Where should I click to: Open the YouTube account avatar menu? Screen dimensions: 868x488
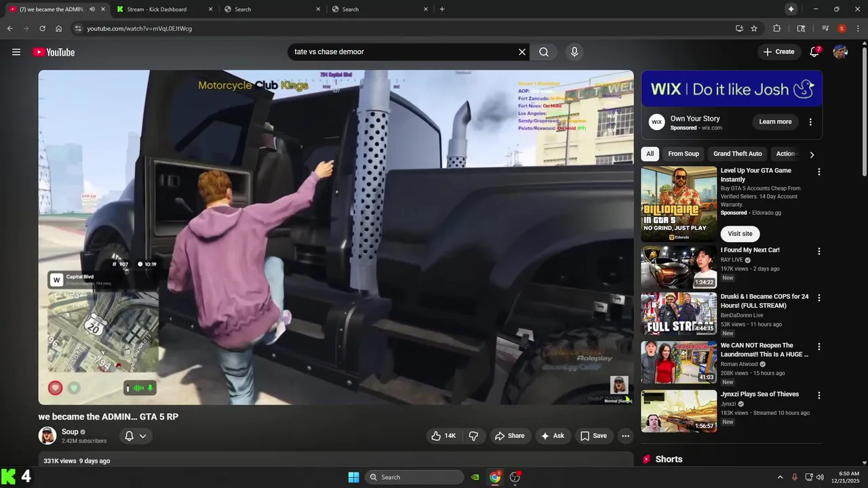pyautogui.click(x=840, y=52)
